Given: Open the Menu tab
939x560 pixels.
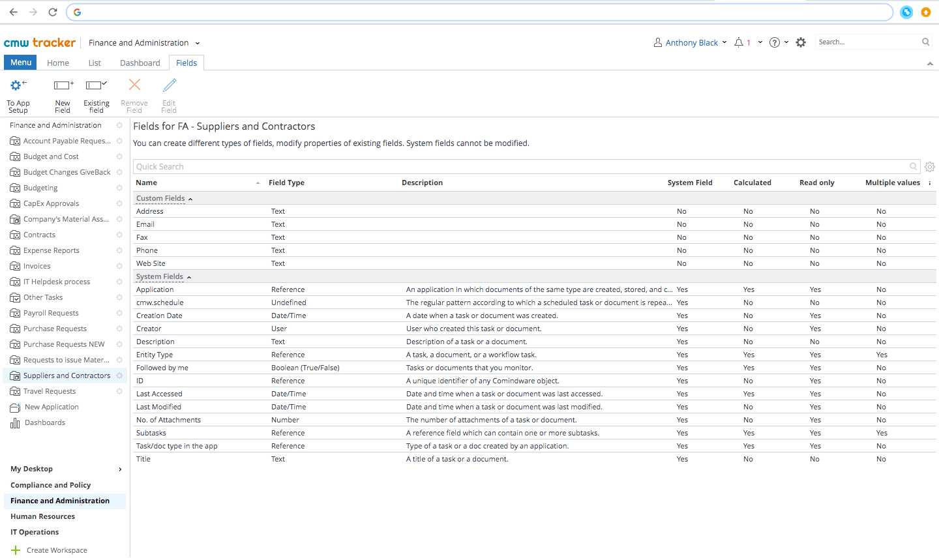Looking at the screenshot, I should point(21,63).
